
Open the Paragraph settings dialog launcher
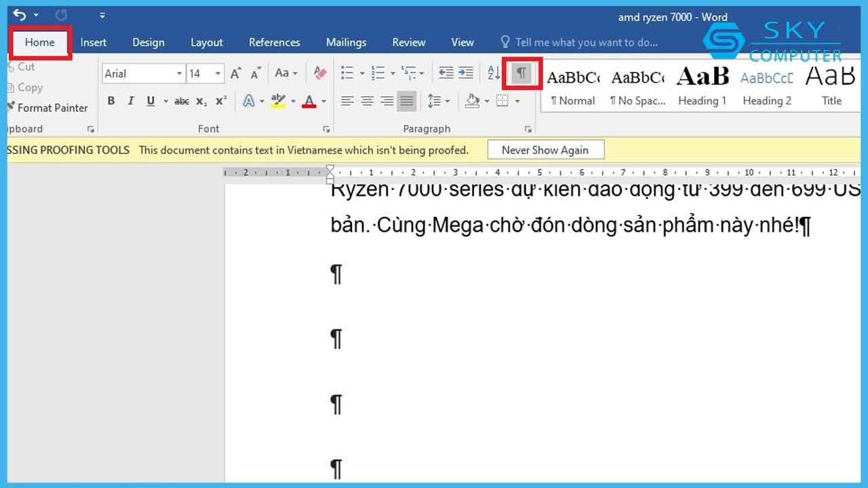528,129
